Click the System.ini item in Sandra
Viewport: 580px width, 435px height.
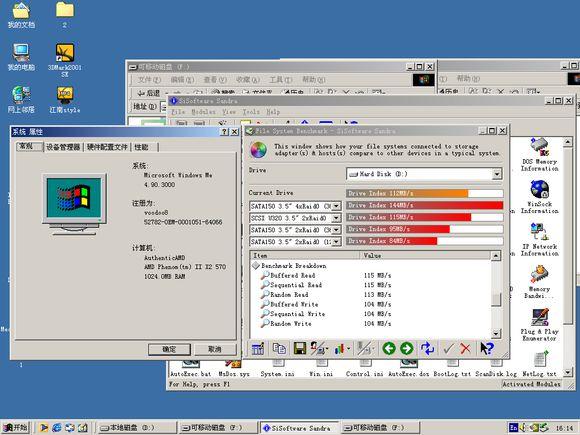click(277, 368)
